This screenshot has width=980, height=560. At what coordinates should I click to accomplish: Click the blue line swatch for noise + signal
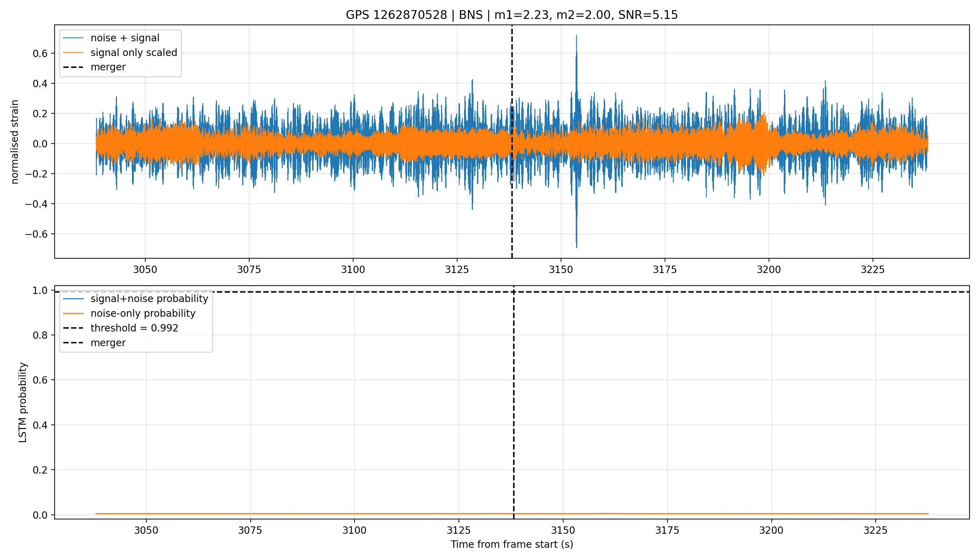[x=73, y=38]
